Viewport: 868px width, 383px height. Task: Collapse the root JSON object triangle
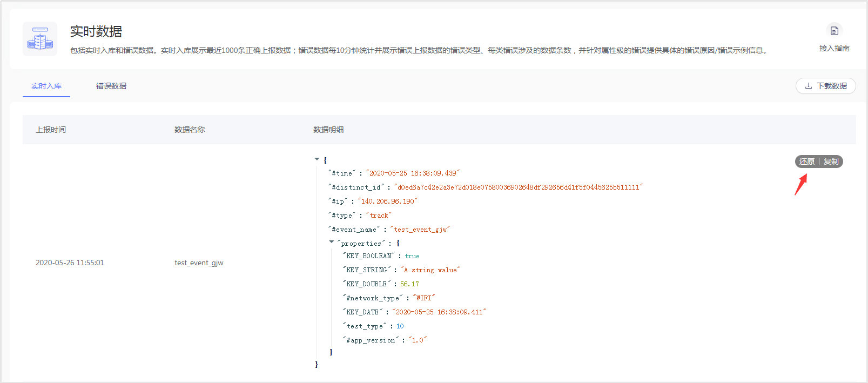[317, 159]
